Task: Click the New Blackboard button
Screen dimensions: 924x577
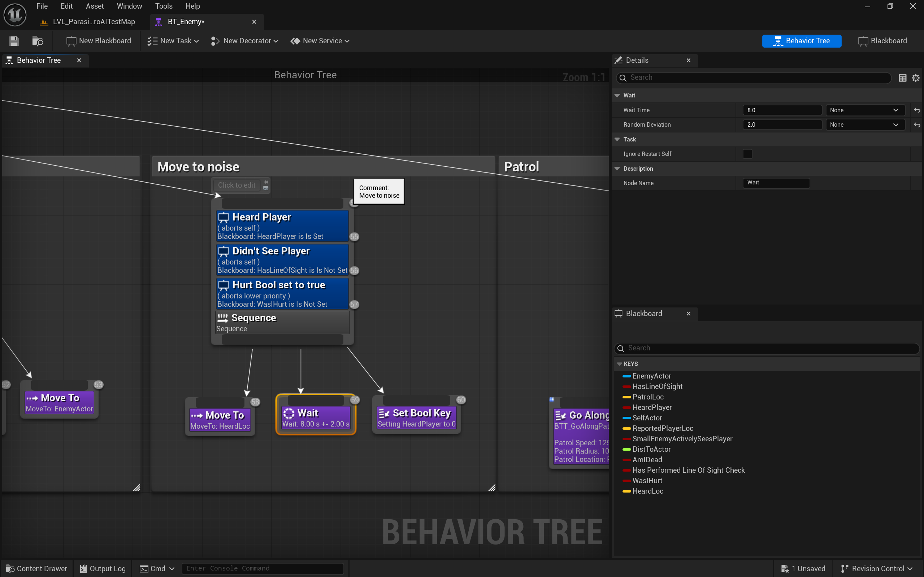Action: pos(99,41)
